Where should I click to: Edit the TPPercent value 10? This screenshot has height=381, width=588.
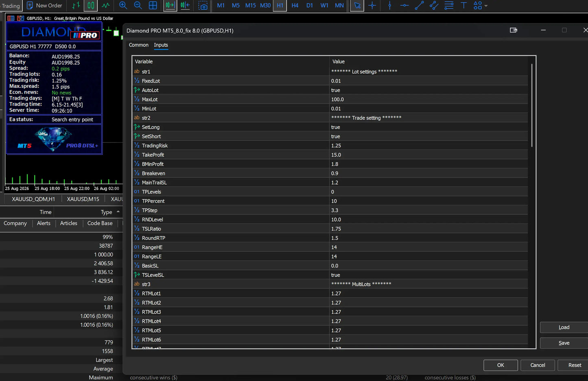pos(428,201)
